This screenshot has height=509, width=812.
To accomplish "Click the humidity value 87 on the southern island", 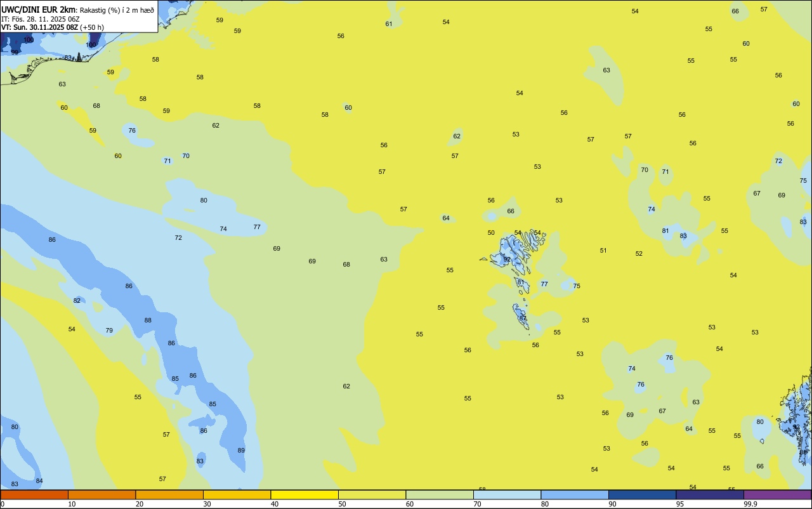I will coord(523,319).
